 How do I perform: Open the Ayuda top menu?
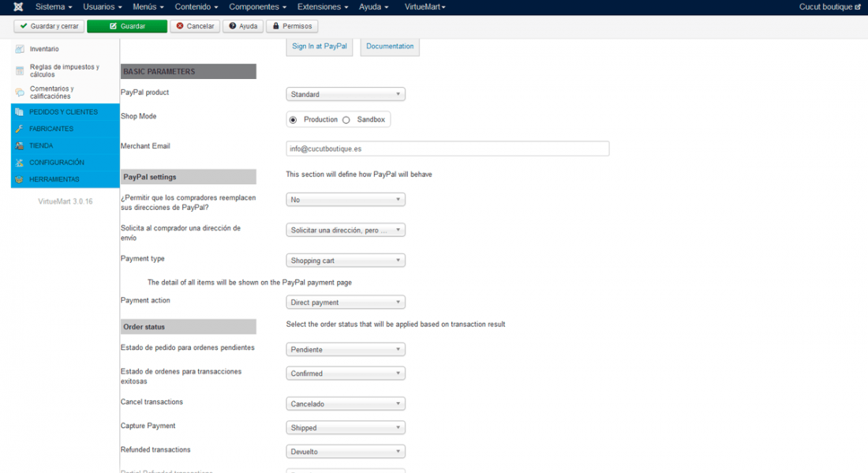click(374, 6)
